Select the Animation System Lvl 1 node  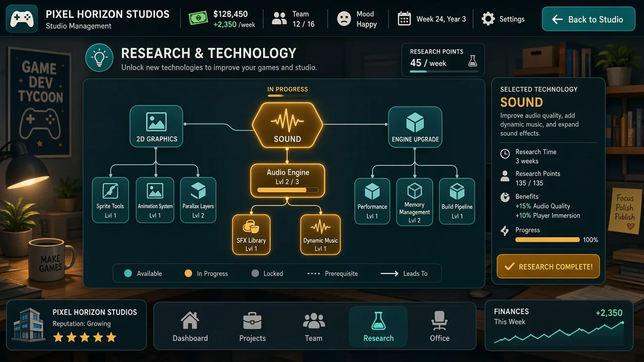click(x=155, y=200)
